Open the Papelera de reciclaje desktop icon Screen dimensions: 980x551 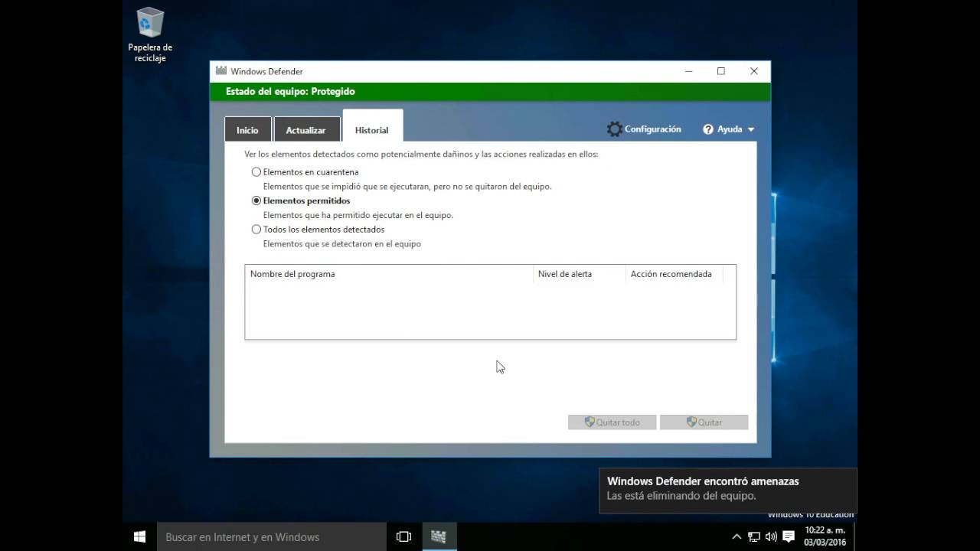tap(150, 35)
